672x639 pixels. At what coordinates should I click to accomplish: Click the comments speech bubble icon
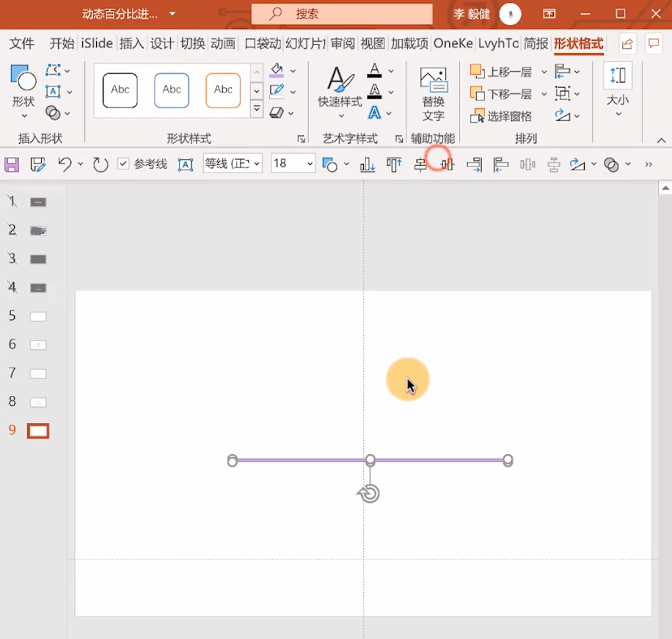(654, 43)
